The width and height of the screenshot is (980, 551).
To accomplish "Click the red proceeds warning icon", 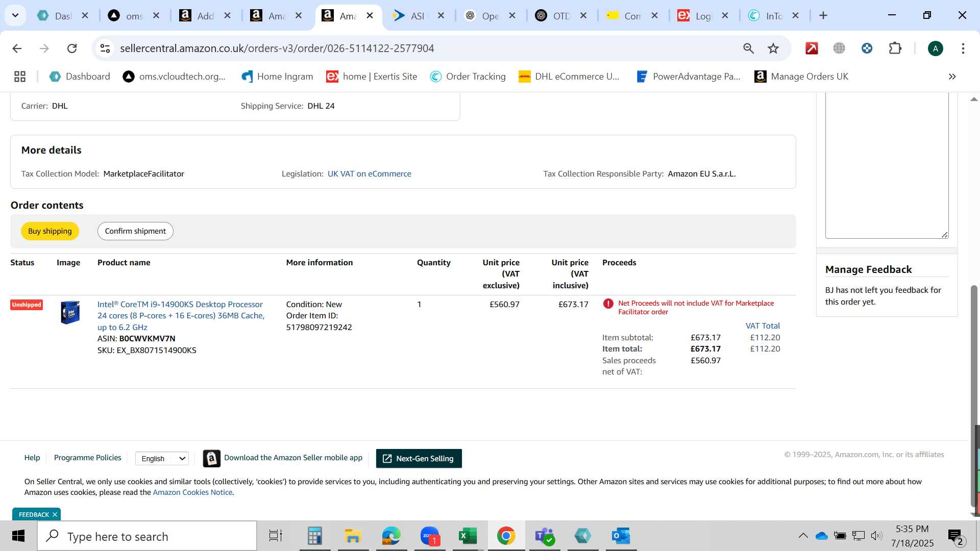I will tap(608, 304).
